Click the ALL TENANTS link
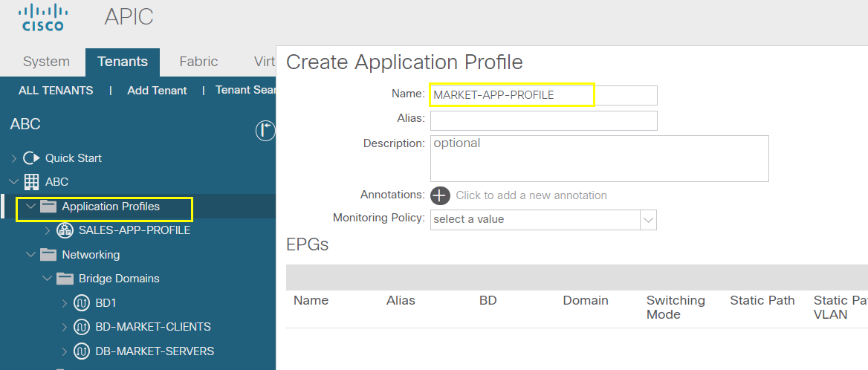Screen dimensions: 868x370 click(x=56, y=91)
